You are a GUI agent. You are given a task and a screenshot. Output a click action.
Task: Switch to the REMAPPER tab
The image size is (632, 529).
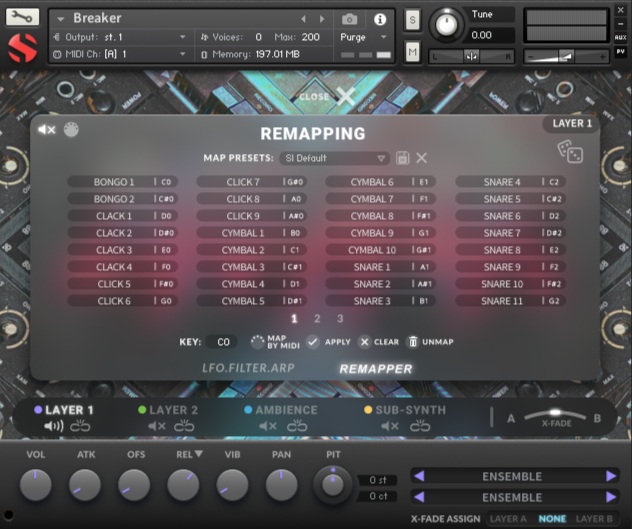click(376, 369)
